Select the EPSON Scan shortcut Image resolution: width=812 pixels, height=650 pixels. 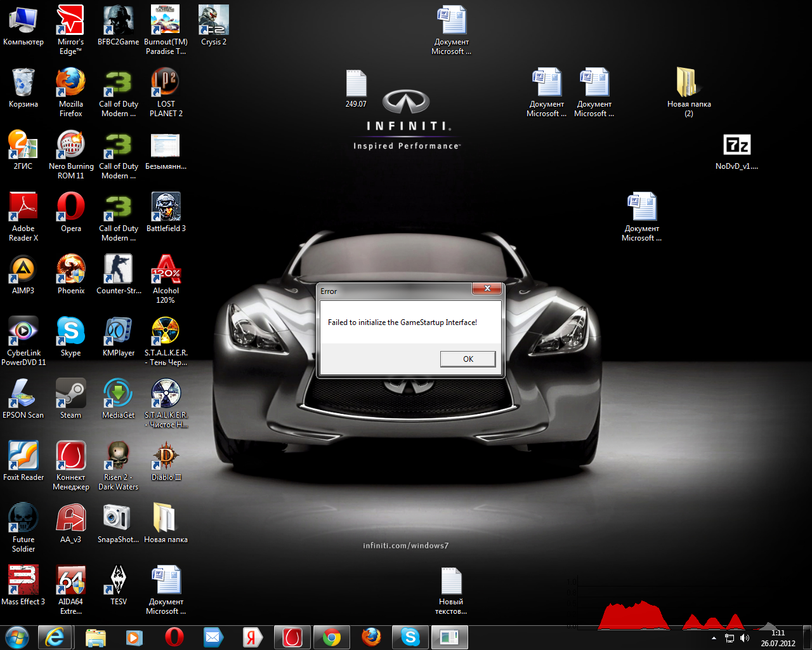pyautogui.click(x=23, y=399)
